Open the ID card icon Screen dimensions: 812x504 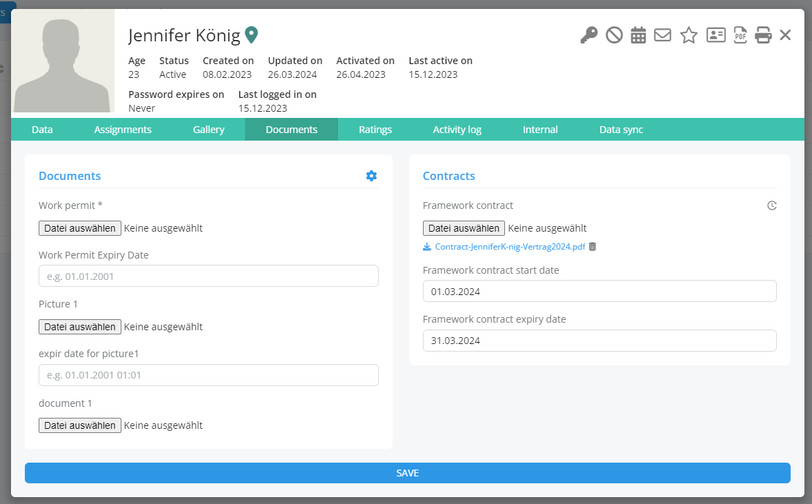[716, 35]
